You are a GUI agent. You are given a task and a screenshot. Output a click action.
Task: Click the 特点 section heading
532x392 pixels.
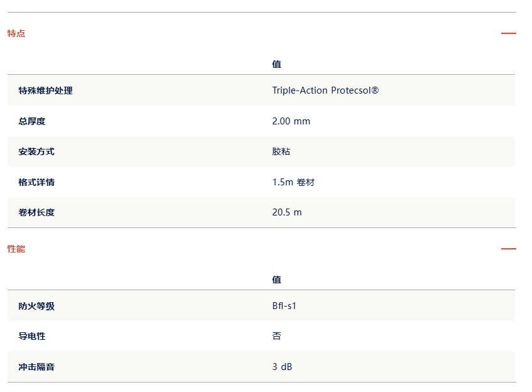pyautogui.click(x=16, y=33)
